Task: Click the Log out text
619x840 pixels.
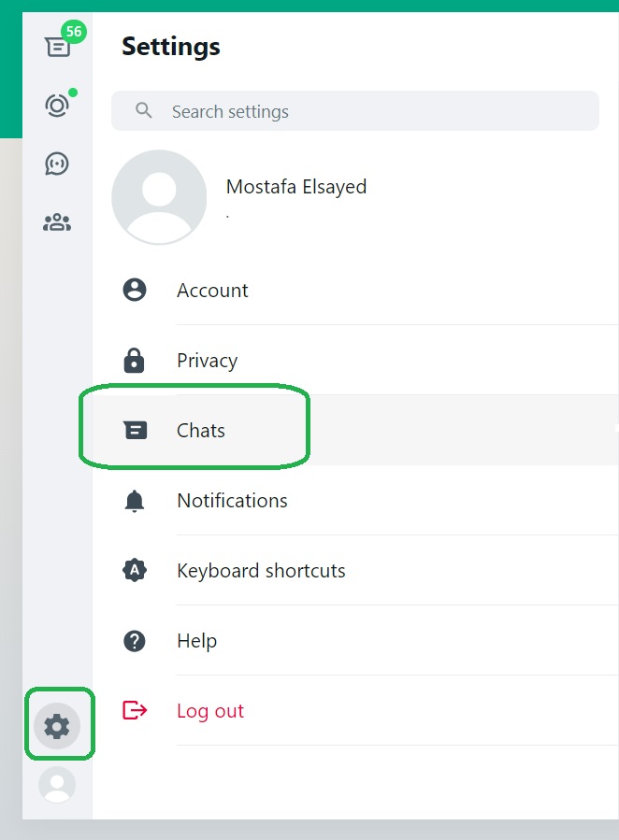Action: coord(210,711)
